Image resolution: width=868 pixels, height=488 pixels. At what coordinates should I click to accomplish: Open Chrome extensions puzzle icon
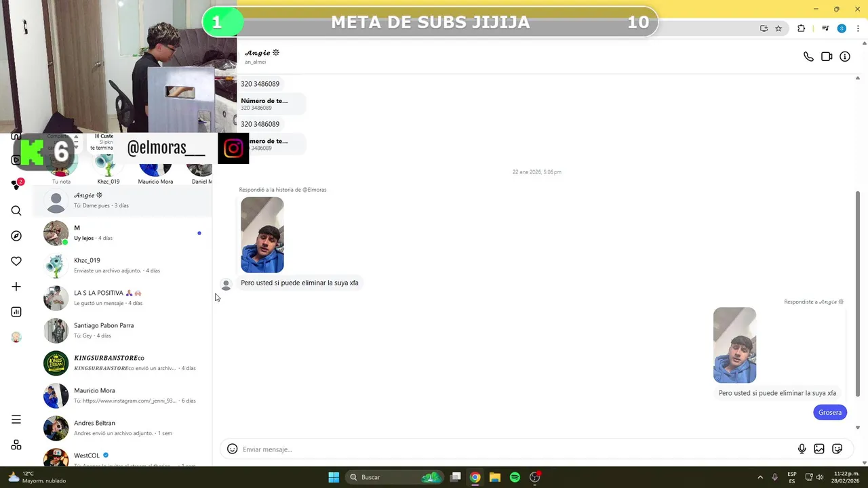[x=802, y=28]
